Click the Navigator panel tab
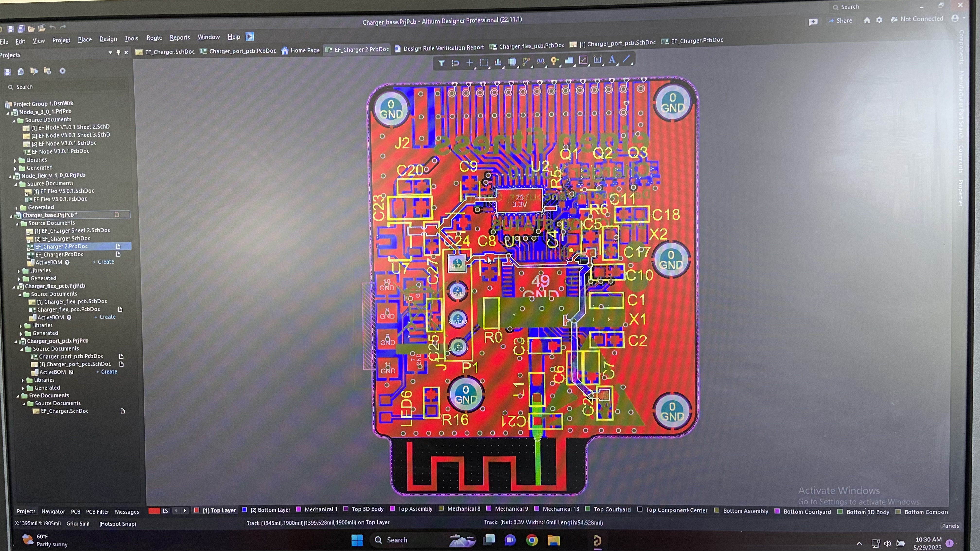 pyautogui.click(x=53, y=512)
